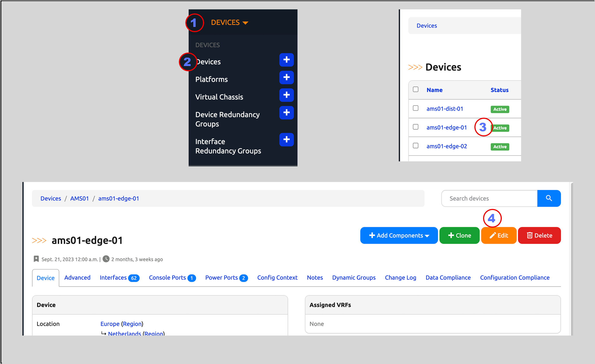595x364 pixels.
Task: Switch to the Interfaces tab
Action: coord(113,278)
